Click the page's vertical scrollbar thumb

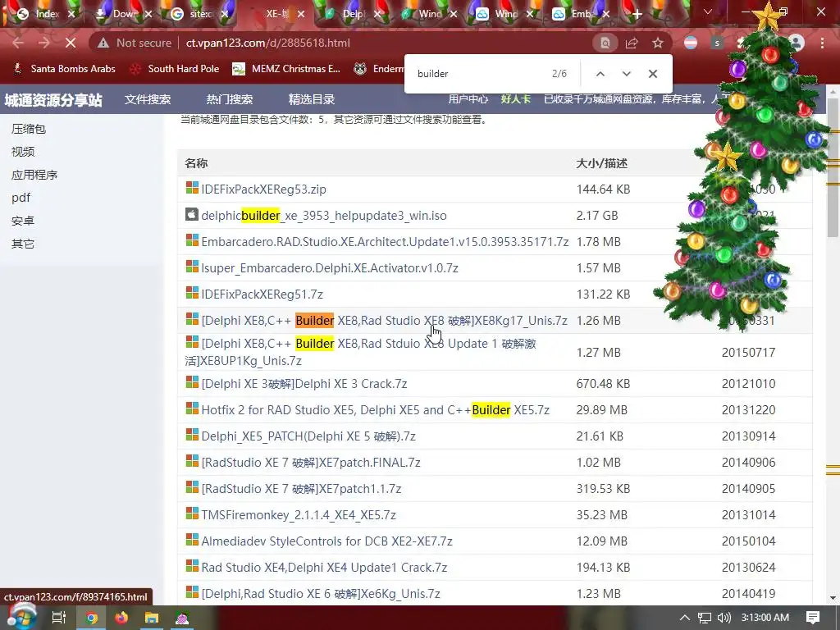coord(833,167)
